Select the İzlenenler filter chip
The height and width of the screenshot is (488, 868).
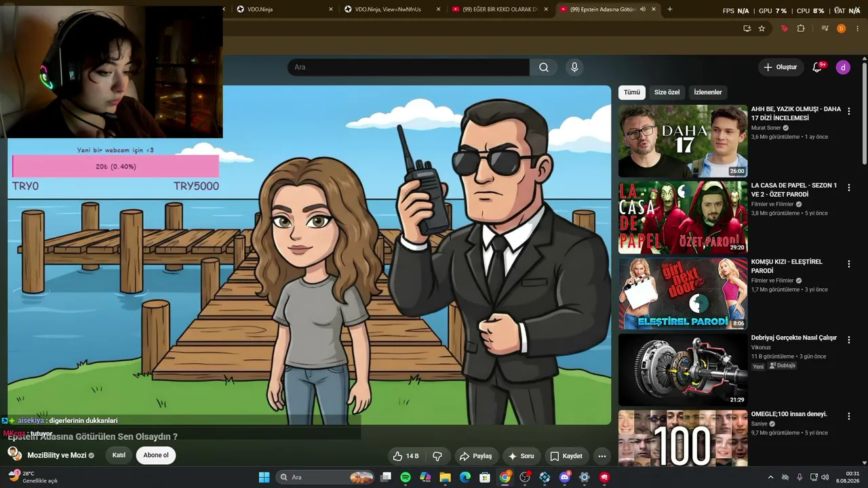(x=708, y=92)
